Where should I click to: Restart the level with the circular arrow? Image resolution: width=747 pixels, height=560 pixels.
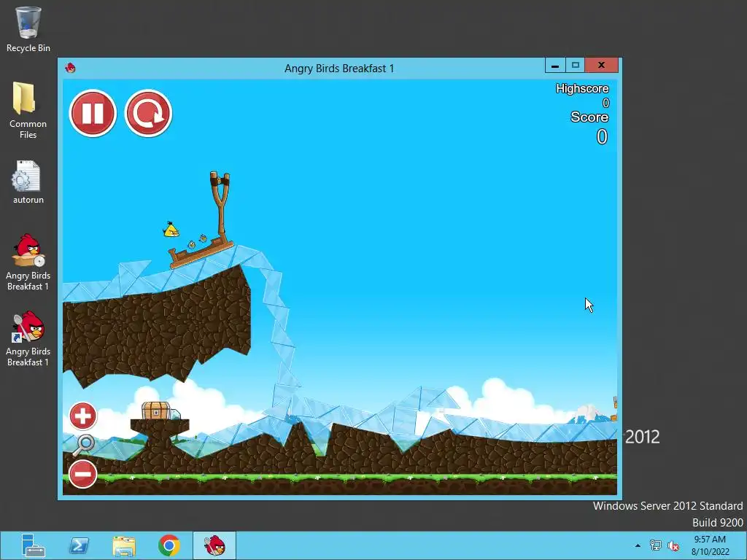point(148,113)
